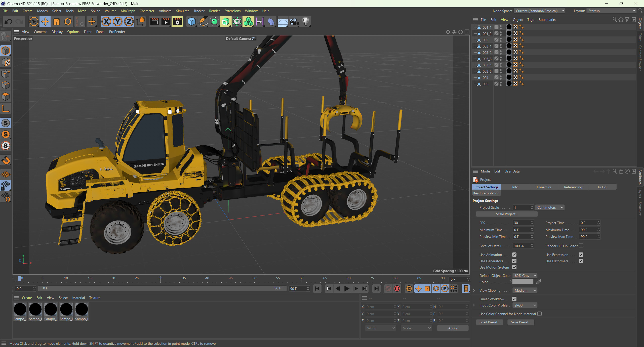Click Render View clapperboard icon
Screen dimensions: 644x347
[x=154, y=22]
